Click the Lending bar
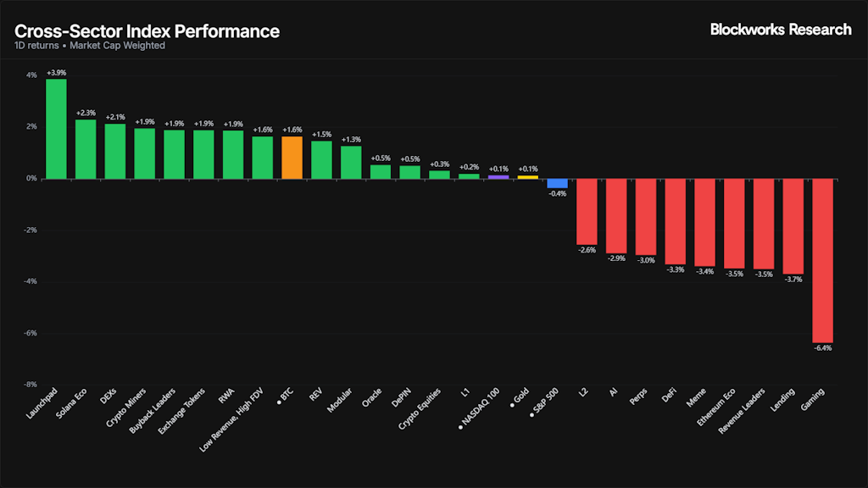Screen dimensions: 868x488 point(793,225)
